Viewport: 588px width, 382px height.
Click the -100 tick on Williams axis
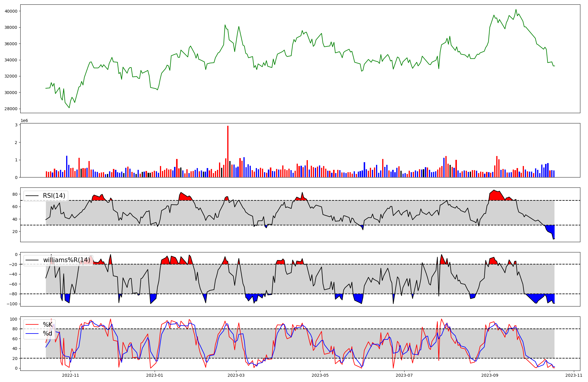12,304
